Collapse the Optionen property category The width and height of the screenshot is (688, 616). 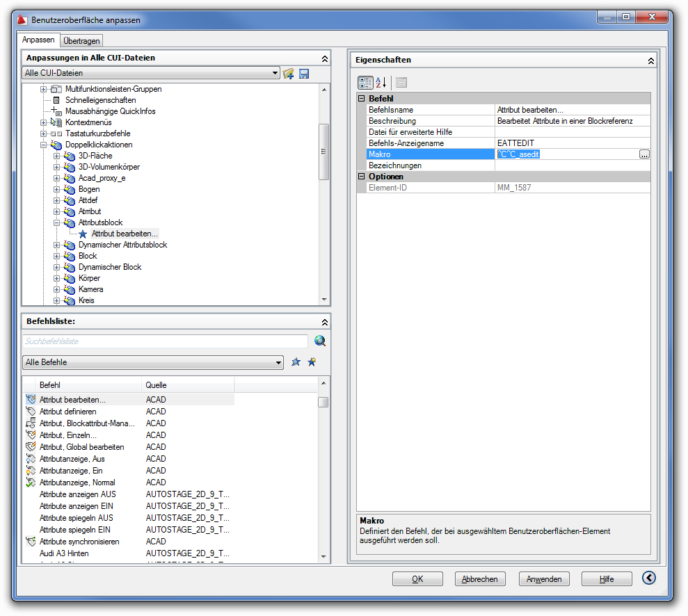[362, 177]
